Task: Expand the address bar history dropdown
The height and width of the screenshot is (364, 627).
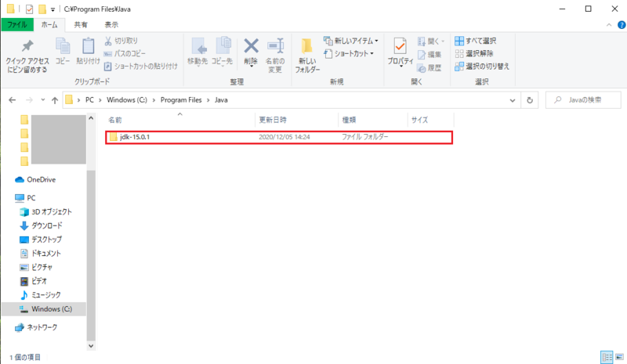Action: pos(513,100)
